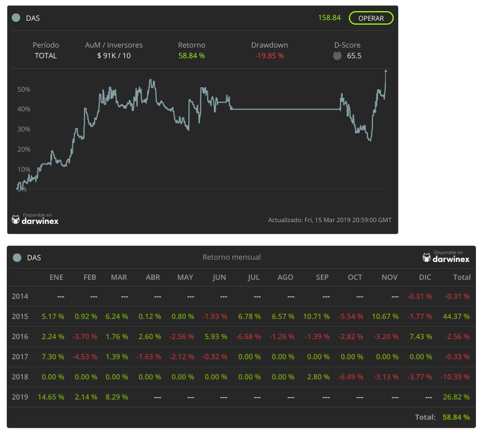
Task: Click the latest data point at chart end
Action: coord(386,71)
